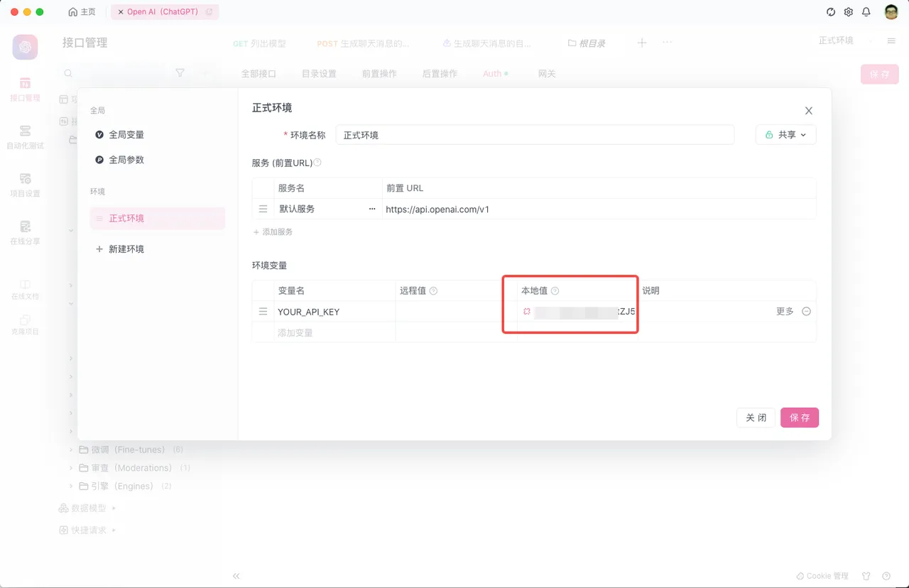The image size is (909, 588).
Task: Click help icon next to 服务 (前置URL)
Action: 317,163
